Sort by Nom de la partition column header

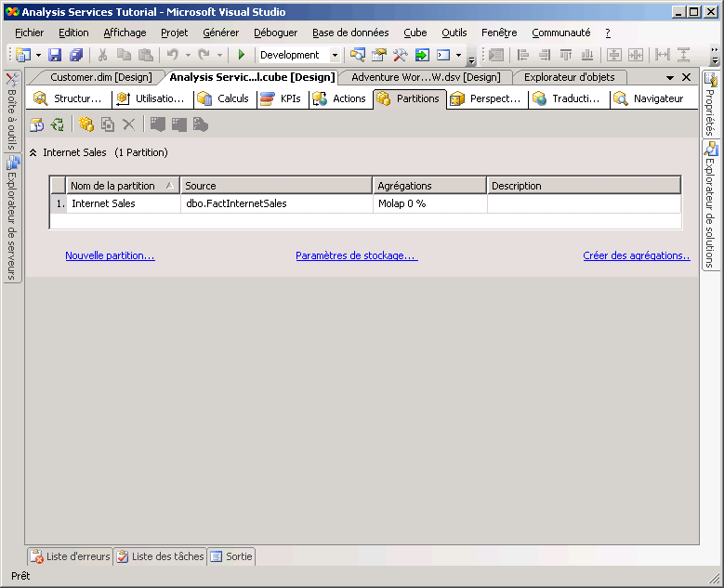coord(123,186)
